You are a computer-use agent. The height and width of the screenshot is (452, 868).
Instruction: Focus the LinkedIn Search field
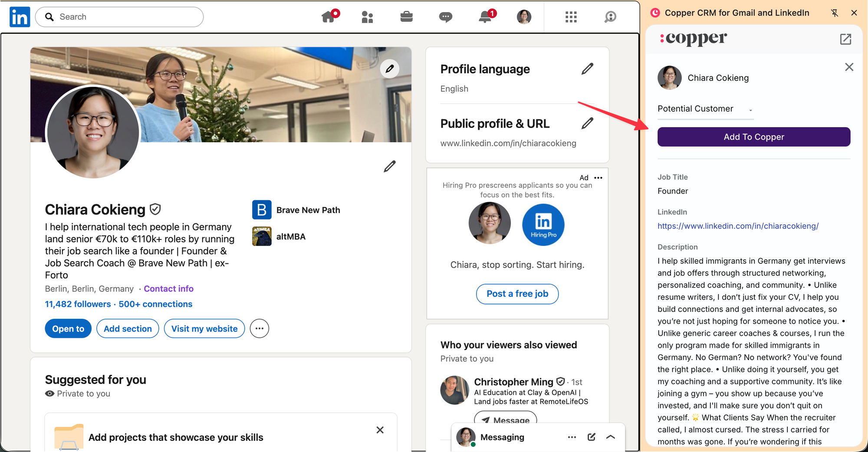pyautogui.click(x=119, y=17)
